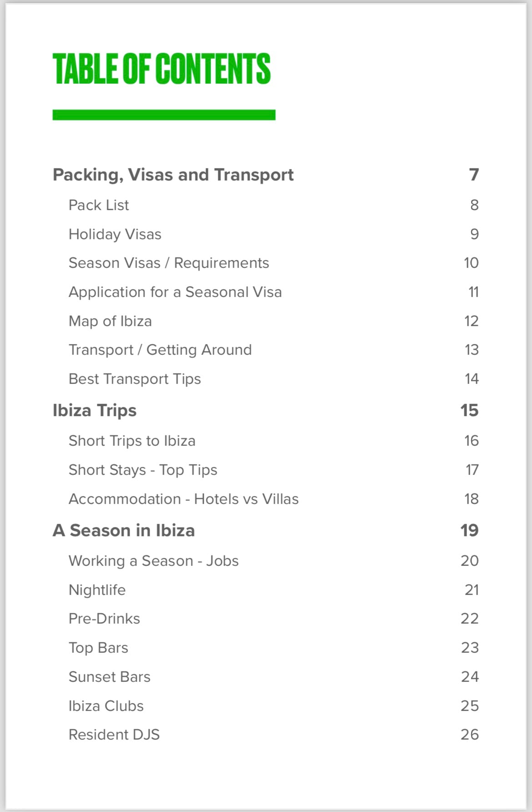Open Short Stays - Top Tips
The width and height of the screenshot is (532, 812).
pos(143,470)
